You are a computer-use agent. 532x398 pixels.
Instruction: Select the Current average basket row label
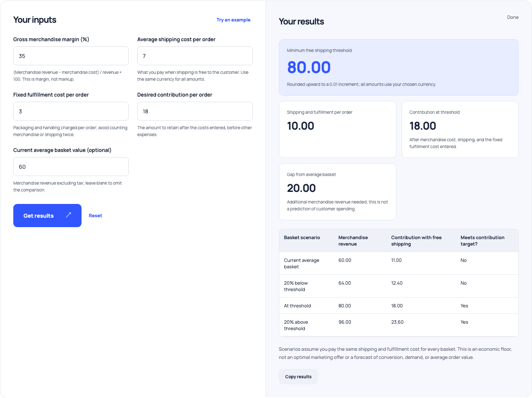302,263
